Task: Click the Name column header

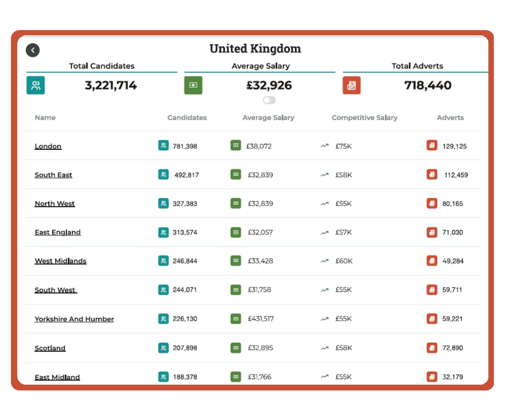Action: pos(45,117)
